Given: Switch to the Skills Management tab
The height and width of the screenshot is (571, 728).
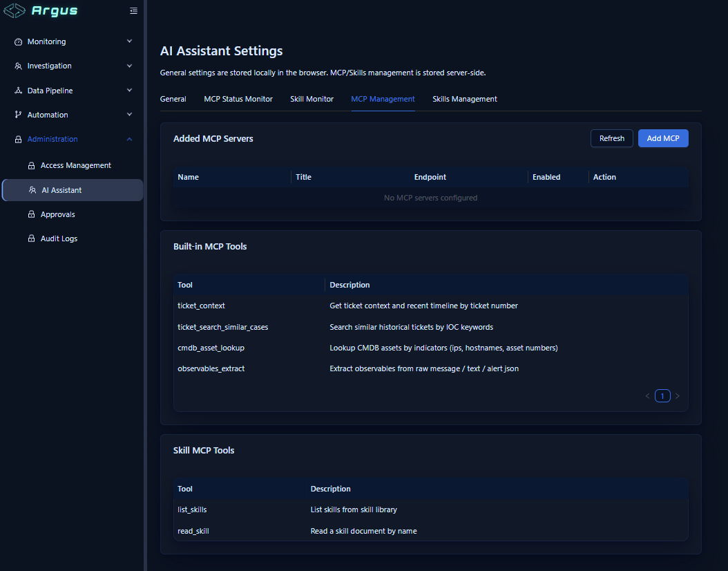Looking at the screenshot, I should tap(465, 99).
